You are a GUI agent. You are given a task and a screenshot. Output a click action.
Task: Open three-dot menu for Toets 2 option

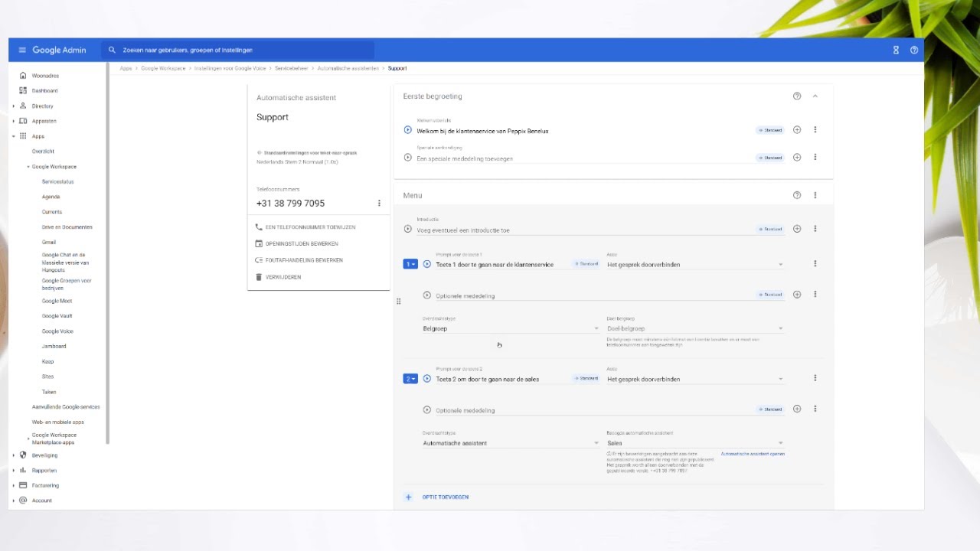(x=815, y=378)
